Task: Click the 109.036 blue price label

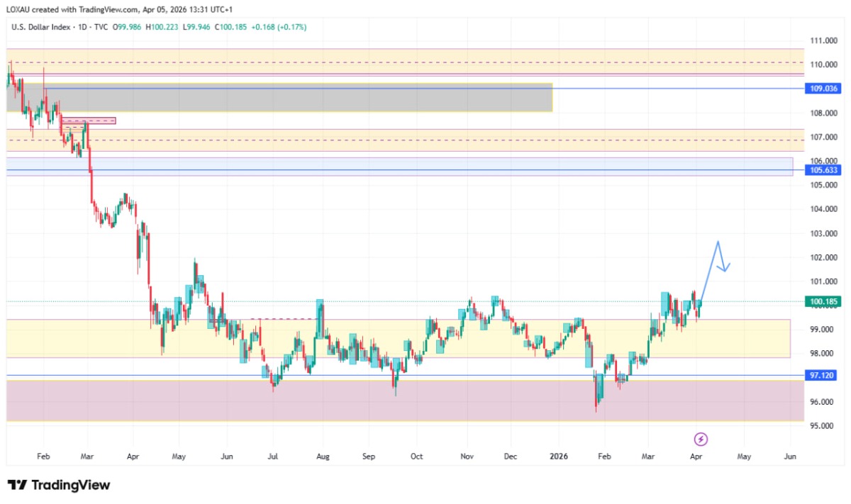Action: click(823, 89)
